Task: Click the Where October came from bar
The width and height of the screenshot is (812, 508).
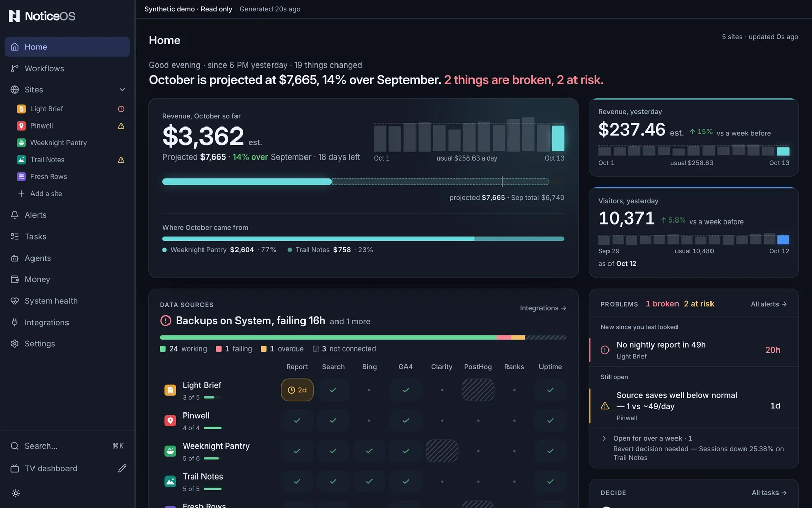Action: [363, 239]
